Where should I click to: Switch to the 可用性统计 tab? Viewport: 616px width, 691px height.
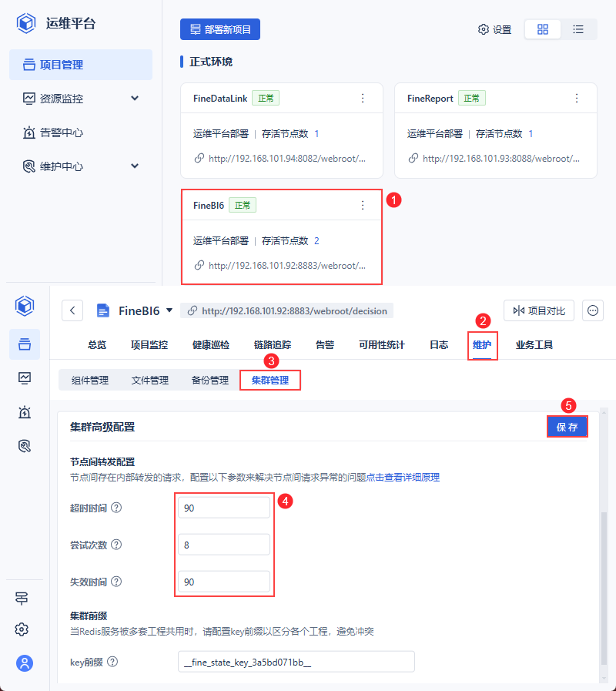382,345
